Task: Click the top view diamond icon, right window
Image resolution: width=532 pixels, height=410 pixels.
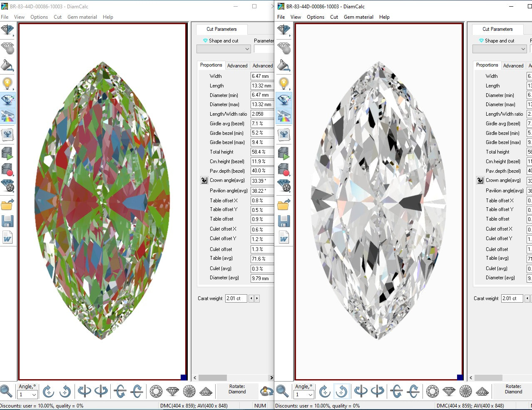Action: tap(433, 391)
